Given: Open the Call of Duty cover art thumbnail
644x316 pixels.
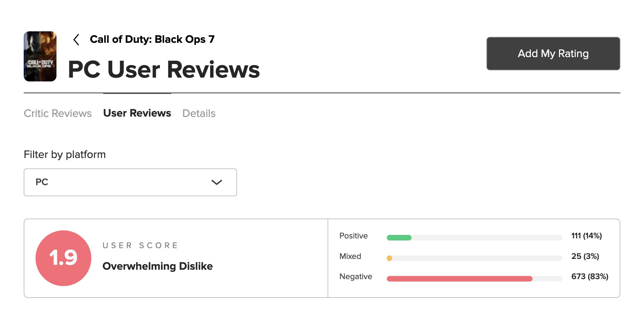Looking at the screenshot, I should pos(40,56).
